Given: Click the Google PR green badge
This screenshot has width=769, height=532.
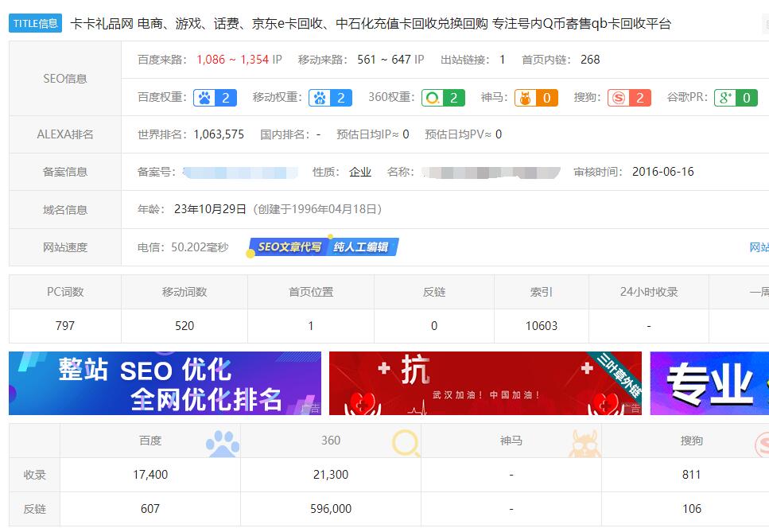Looking at the screenshot, I should (736, 98).
